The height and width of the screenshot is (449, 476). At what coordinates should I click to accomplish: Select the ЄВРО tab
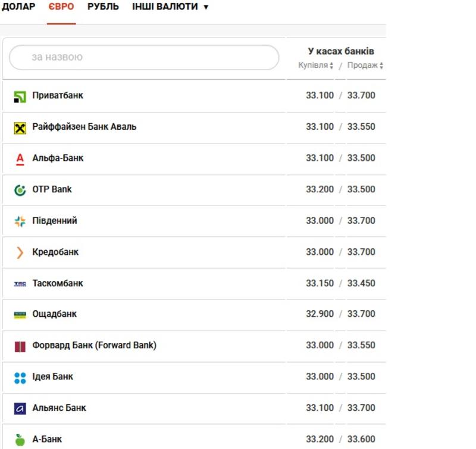61,7
